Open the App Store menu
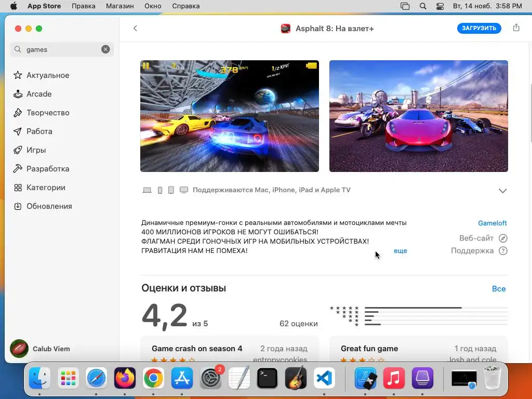The image size is (532, 399). (x=44, y=6)
